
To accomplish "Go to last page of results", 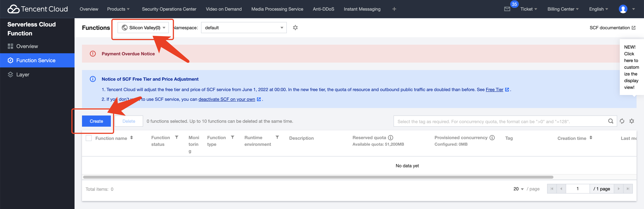I will (628, 189).
